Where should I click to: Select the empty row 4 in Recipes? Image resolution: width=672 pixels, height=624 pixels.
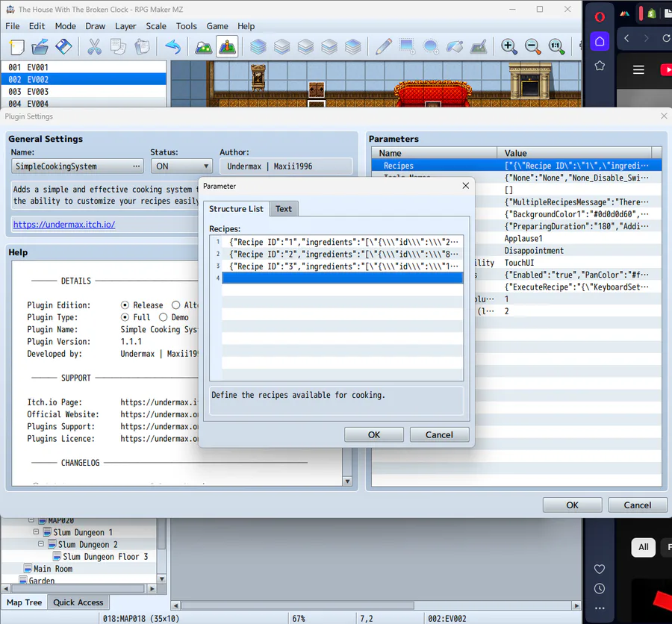(343, 278)
